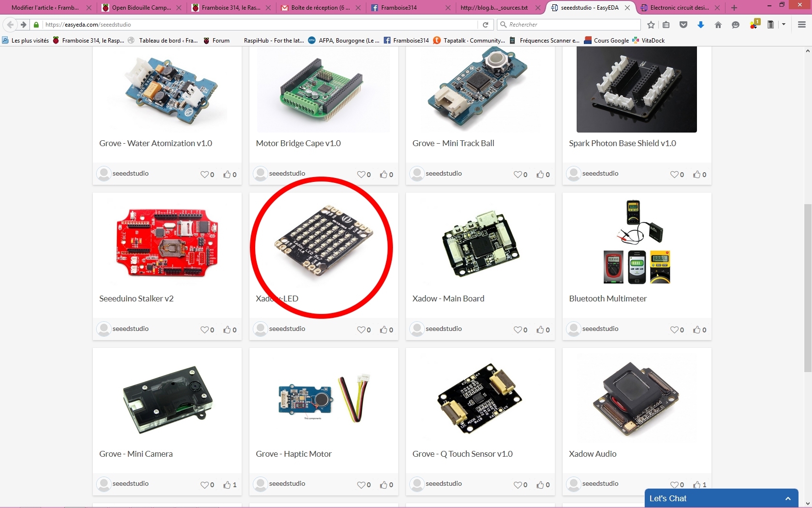The height and width of the screenshot is (508, 812).
Task: Open the Seeeduino Stalker v2 title link
Action: click(x=136, y=299)
